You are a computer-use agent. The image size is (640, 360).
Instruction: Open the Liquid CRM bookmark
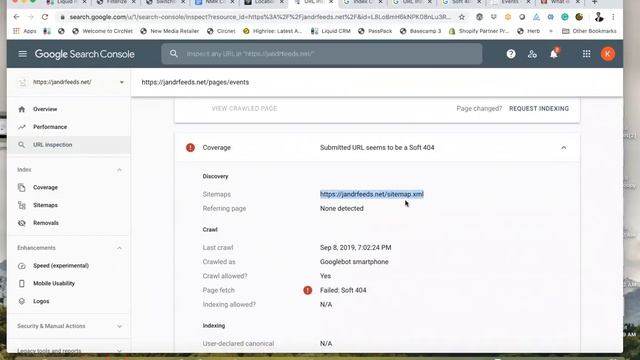(331, 31)
